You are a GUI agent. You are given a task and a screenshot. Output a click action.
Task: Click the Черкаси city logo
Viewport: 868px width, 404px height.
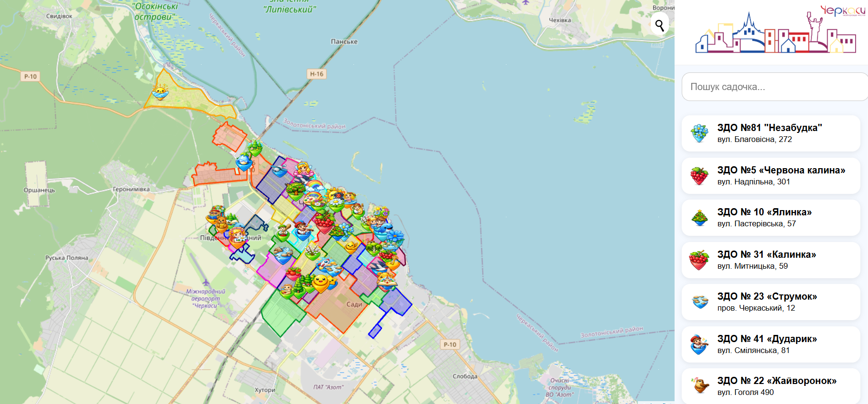pyautogui.click(x=779, y=30)
